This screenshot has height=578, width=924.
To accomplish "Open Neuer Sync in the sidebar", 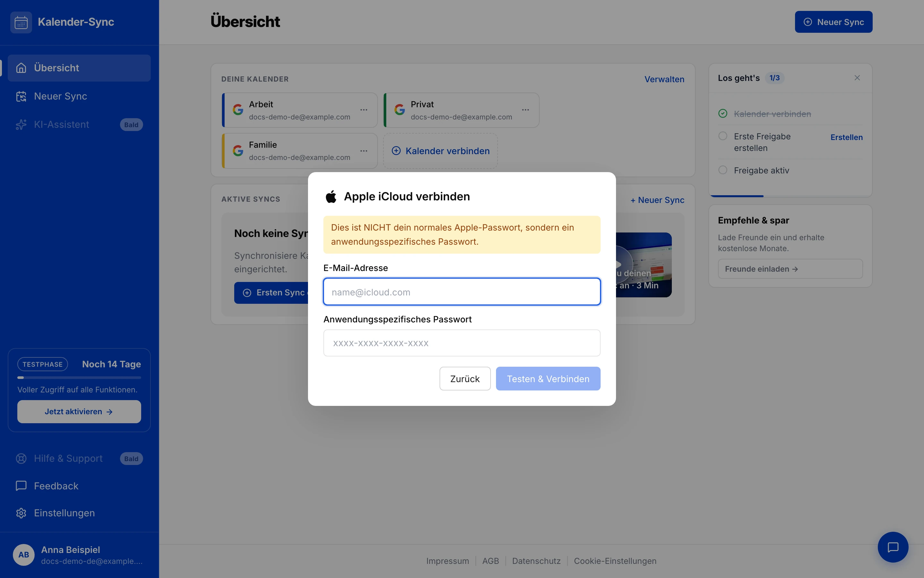I will (x=79, y=96).
